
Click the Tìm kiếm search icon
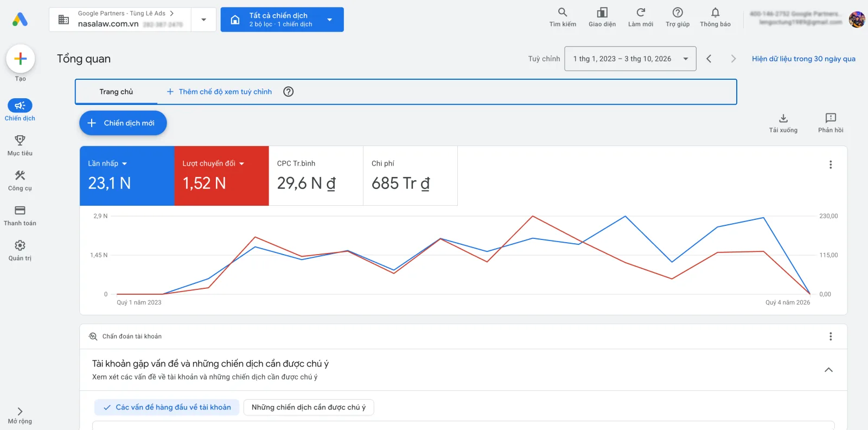563,17
